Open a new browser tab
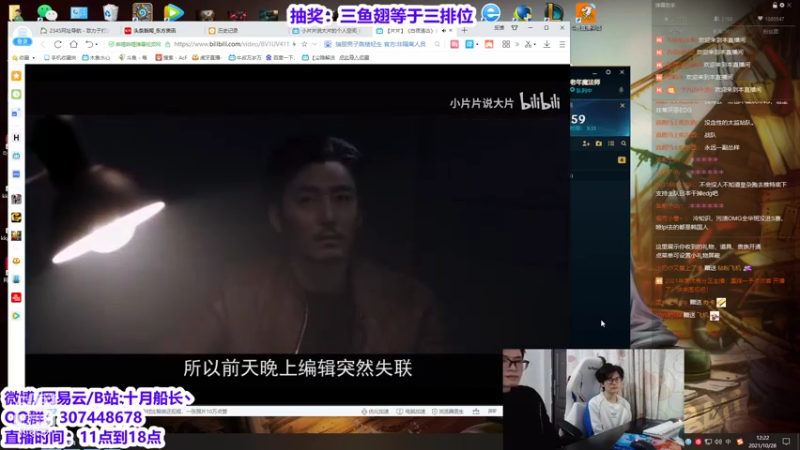The width and height of the screenshot is (800, 450). pos(464,31)
